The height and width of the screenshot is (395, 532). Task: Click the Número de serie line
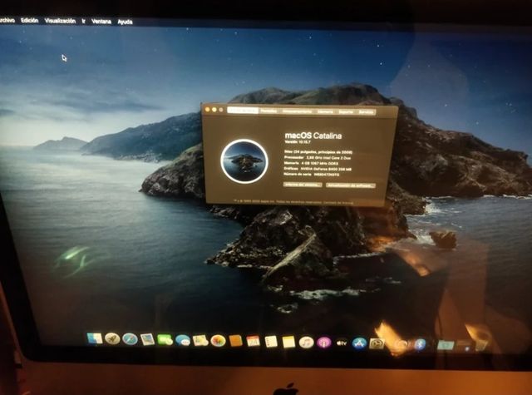coord(312,175)
